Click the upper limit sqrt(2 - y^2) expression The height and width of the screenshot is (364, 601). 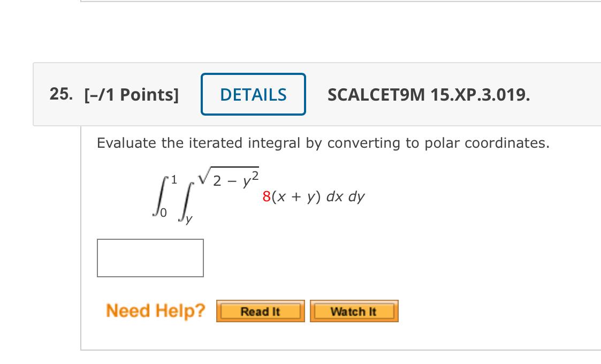point(229,177)
